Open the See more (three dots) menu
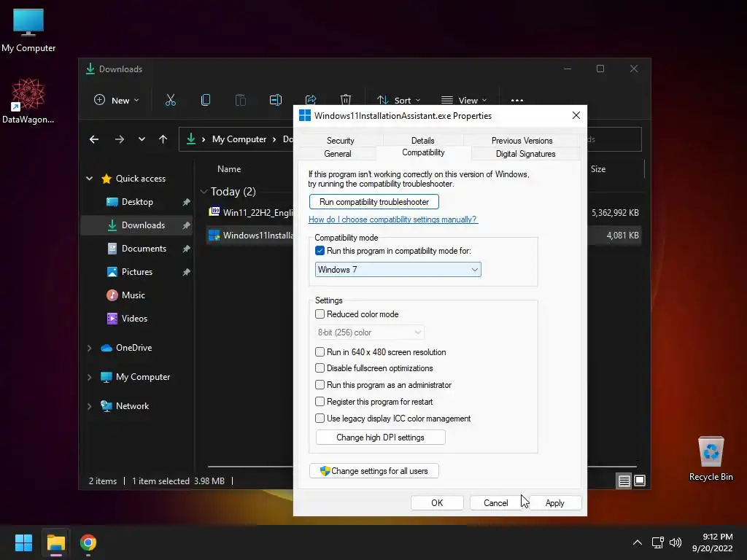 point(517,101)
